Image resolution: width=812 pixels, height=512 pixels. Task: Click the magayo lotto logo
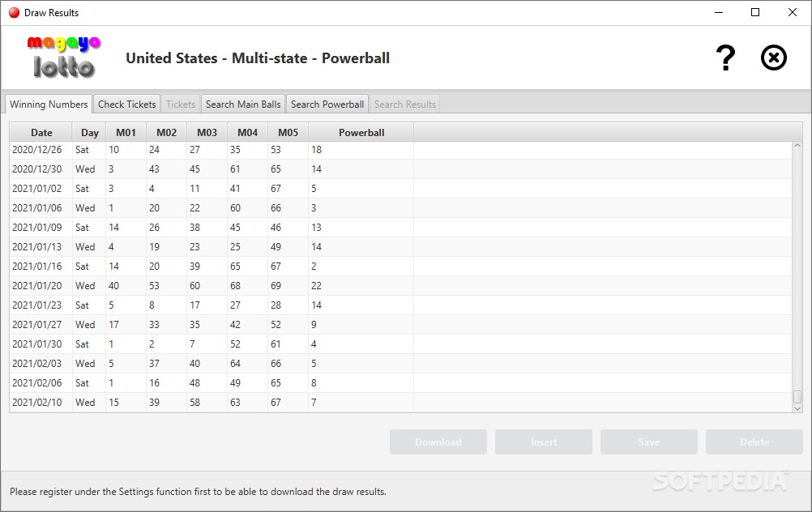[63, 57]
